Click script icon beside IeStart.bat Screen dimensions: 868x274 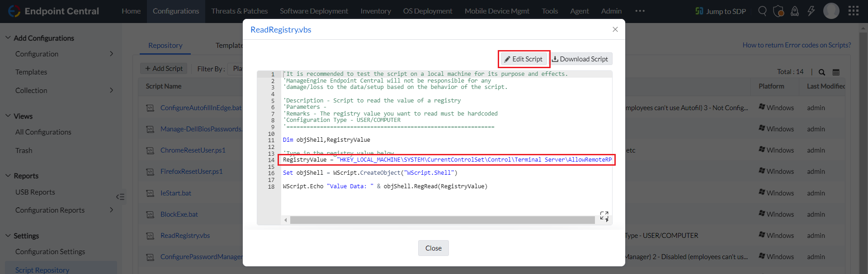[150, 193]
